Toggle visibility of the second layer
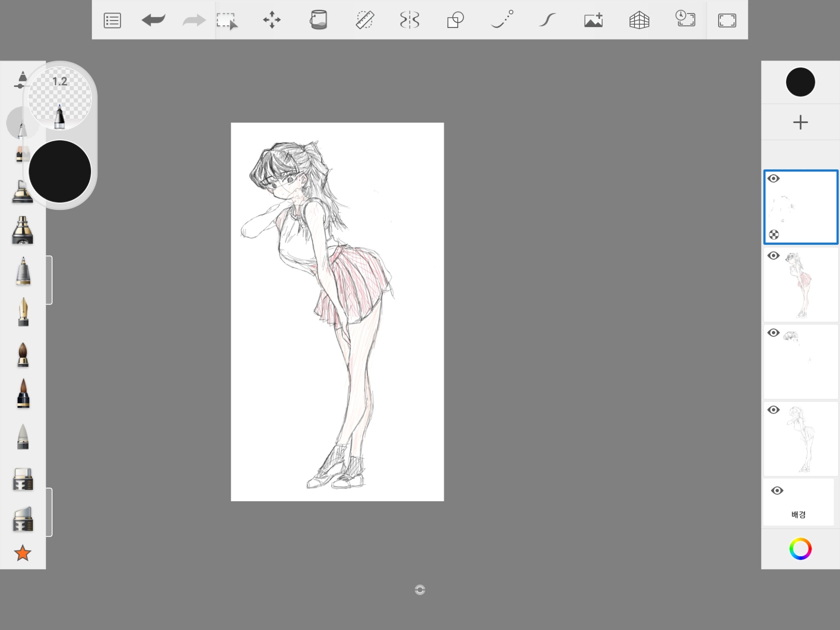840x630 pixels. 774,256
